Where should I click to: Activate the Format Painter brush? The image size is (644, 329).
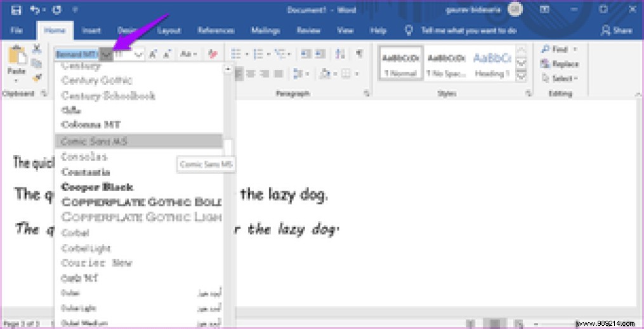tap(37, 77)
